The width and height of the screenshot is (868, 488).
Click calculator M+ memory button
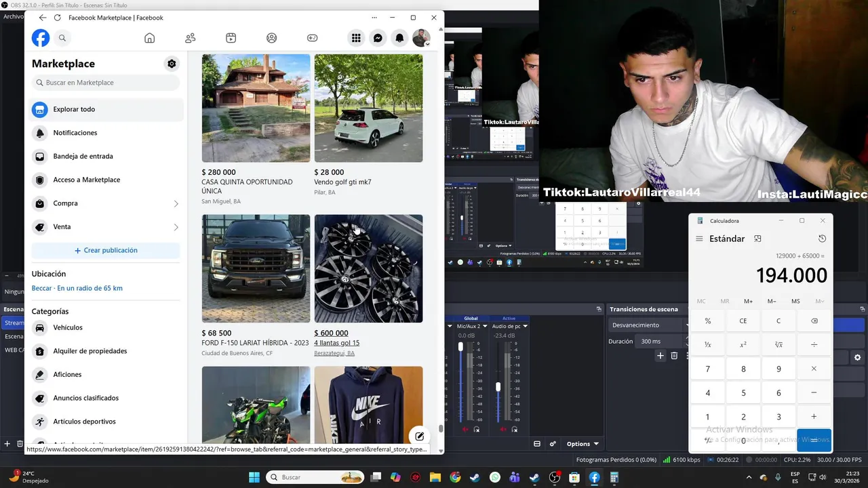748,301
